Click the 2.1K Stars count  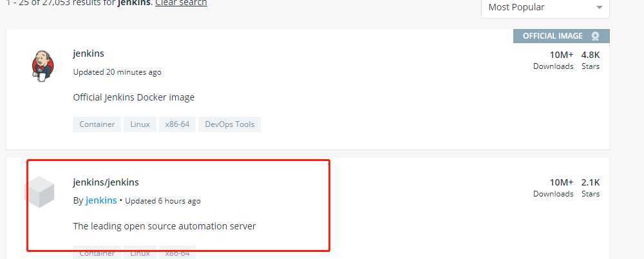pyautogui.click(x=591, y=187)
